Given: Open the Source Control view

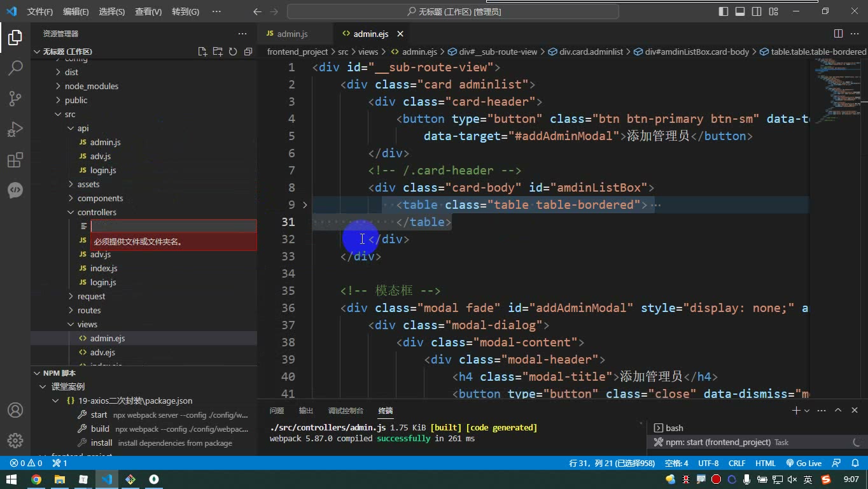Looking at the screenshot, I should [x=15, y=98].
